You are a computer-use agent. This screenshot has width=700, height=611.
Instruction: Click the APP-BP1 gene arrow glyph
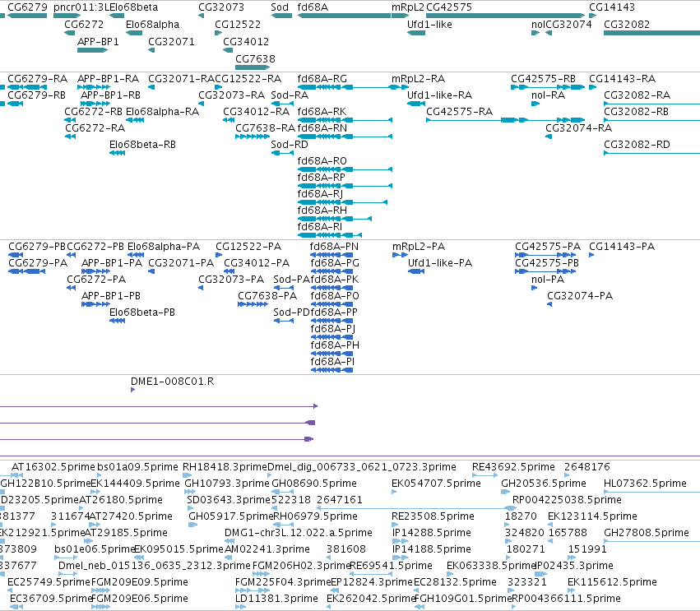pos(92,50)
